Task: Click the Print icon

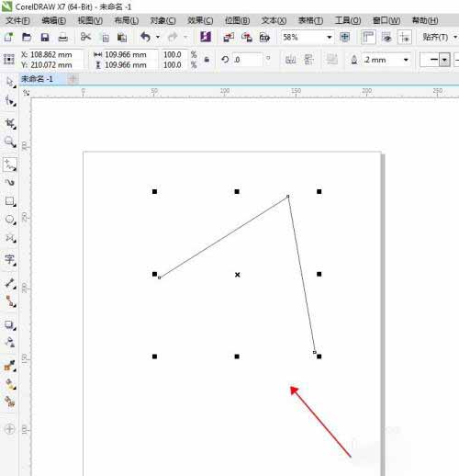Action: coord(63,38)
